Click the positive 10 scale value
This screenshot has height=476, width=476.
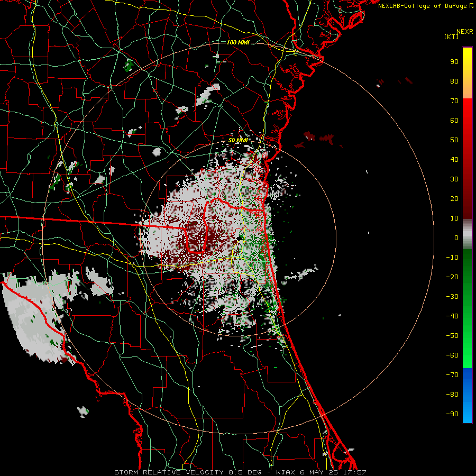pyautogui.click(x=454, y=218)
